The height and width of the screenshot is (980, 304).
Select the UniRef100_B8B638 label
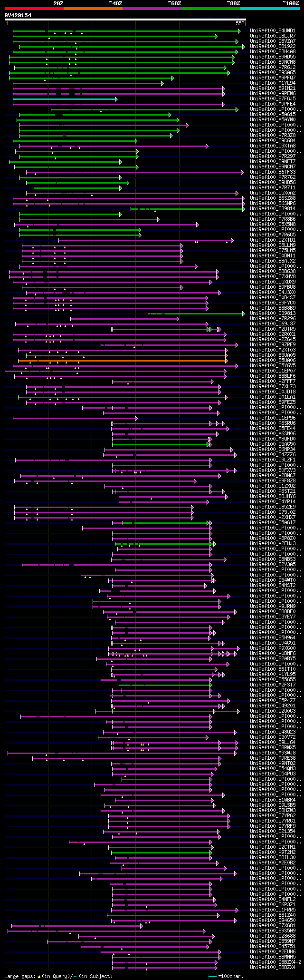click(x=273, y=272)
